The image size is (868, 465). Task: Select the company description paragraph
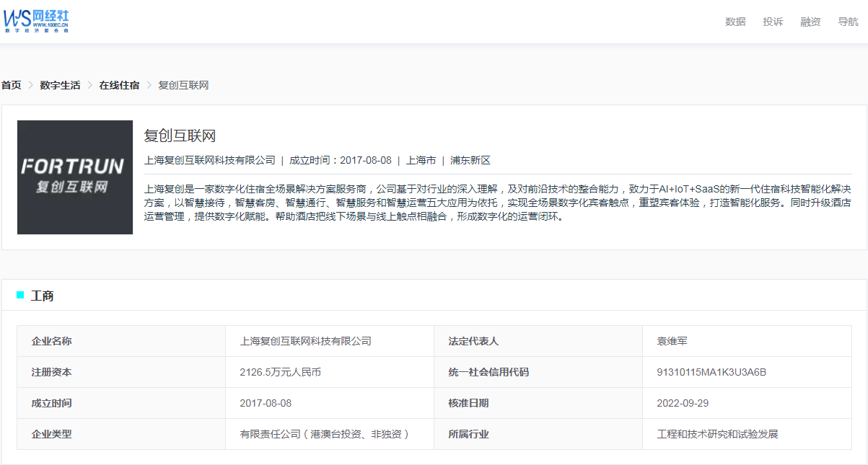(498, 202)
